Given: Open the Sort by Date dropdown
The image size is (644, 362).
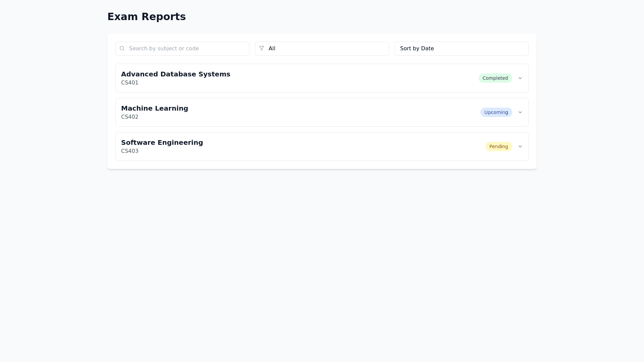Looking at the screenshot, I should tap(461, 49).
